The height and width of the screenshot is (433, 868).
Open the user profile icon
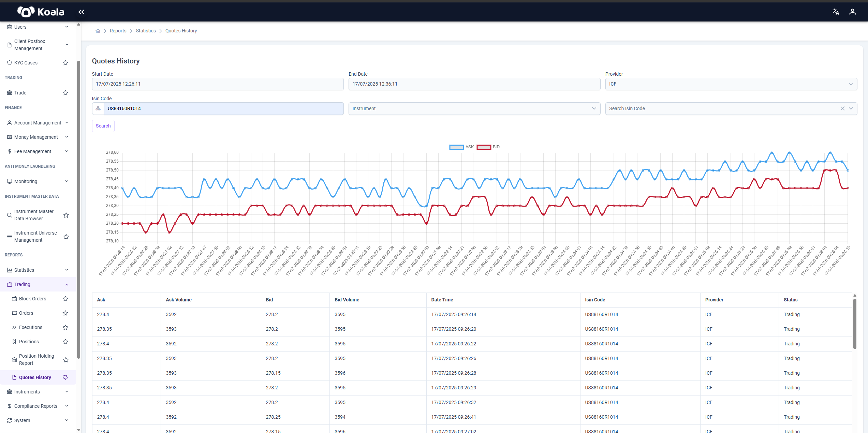852,12
